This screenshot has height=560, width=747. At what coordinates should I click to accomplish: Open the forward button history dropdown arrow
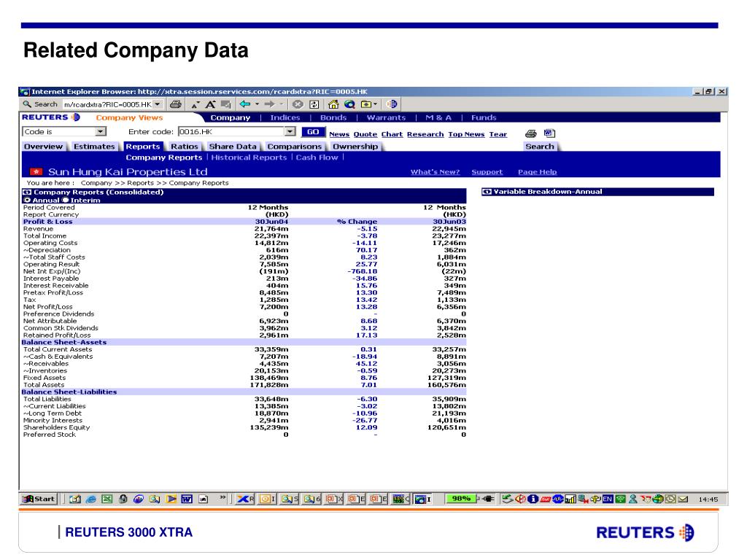pos(282,104)
